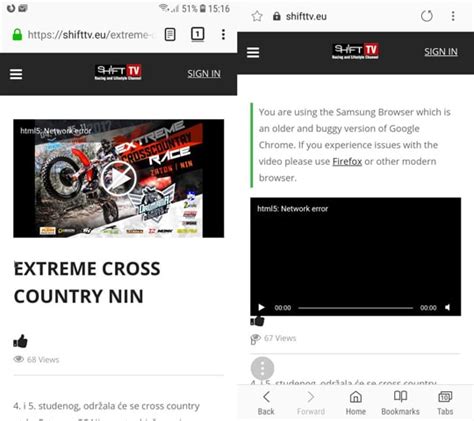Tap the Wi-Fi signal icon in status bar
474x421 pixels.
(x=164, y=7)
